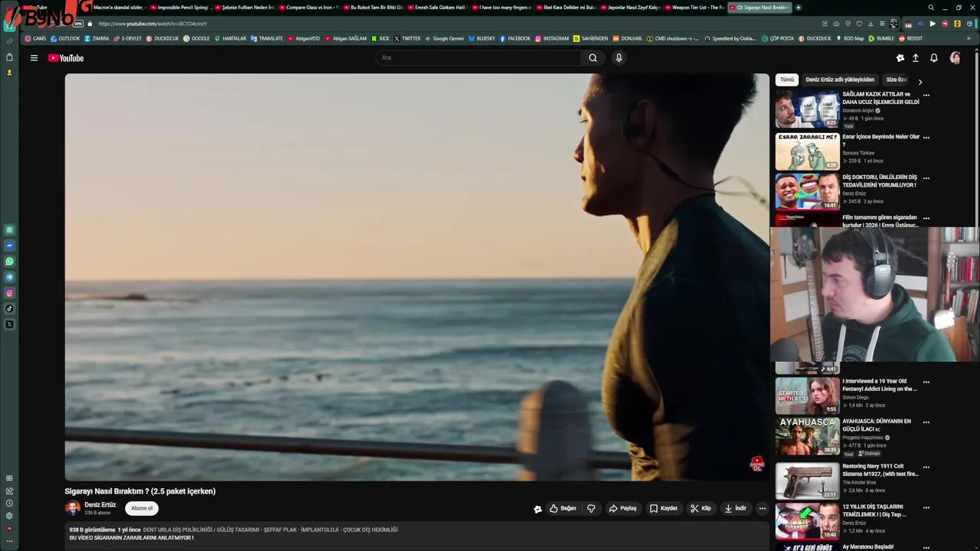Open a new browser tab with plus

(799, 8)
